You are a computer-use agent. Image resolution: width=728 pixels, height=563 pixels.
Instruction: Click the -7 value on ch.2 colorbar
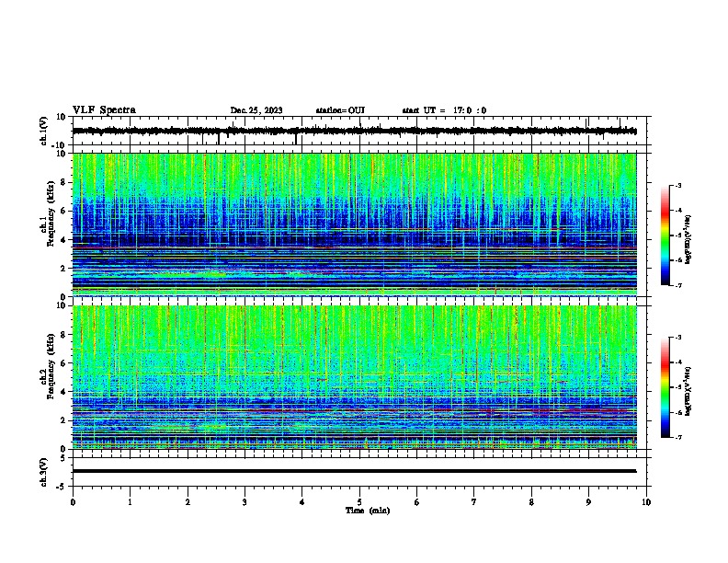[x=677, y=438]
